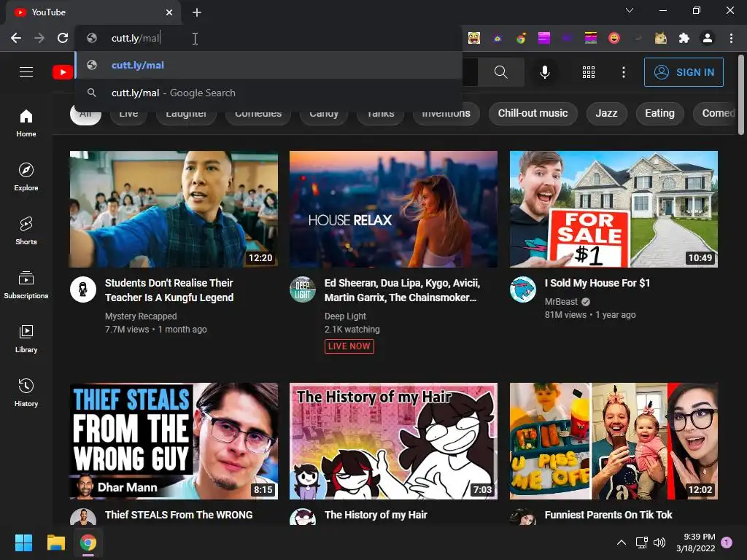Click Mystery Recapped channel avatar

point(83,289)
